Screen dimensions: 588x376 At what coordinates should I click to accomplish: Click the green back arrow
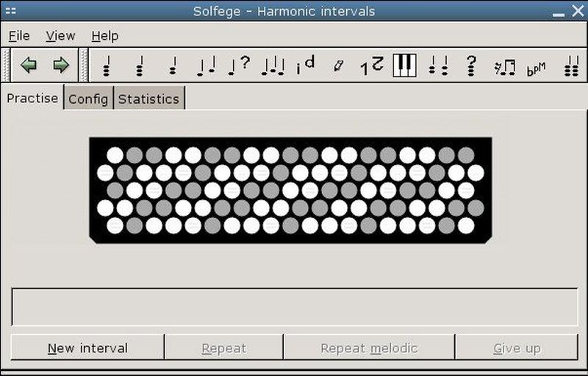pos(29,65)
